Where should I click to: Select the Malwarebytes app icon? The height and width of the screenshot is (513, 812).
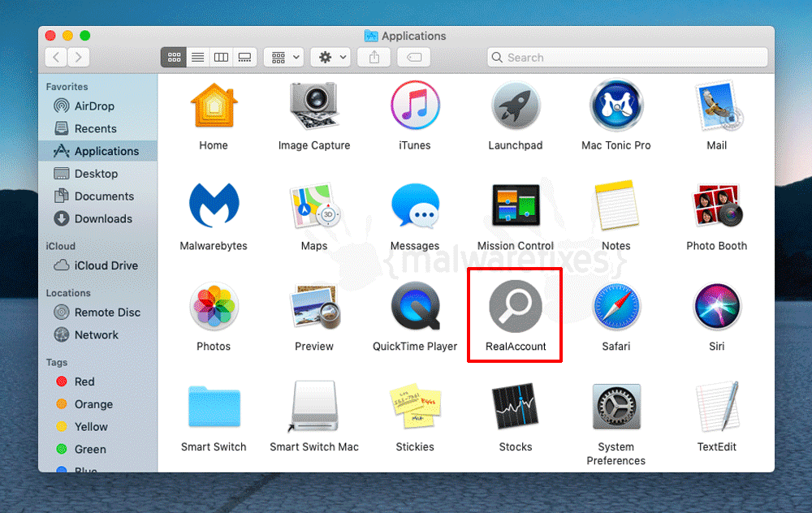tap(214, 205)
